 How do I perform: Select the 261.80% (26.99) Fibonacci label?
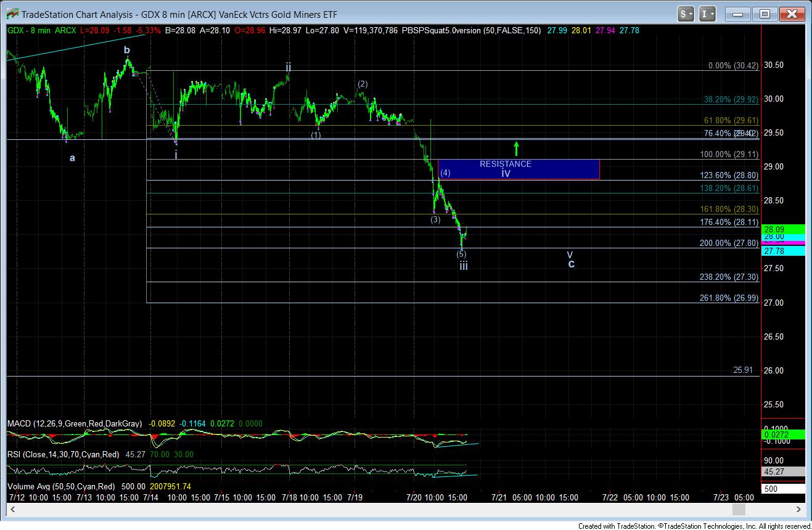[x=729, y=298]
